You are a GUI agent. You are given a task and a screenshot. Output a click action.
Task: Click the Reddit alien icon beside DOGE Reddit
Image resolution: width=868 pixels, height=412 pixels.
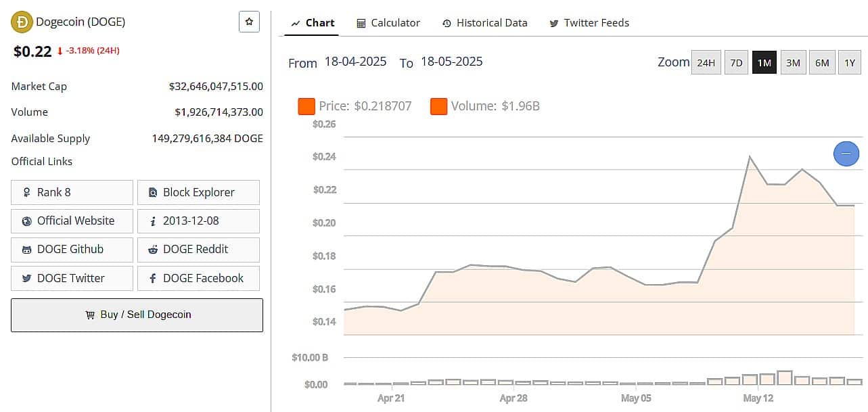pos(154,250)
